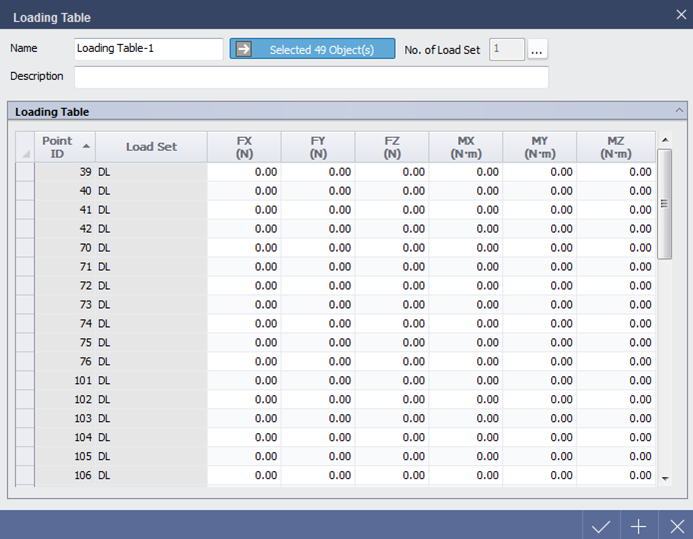Click the X cancel icon in footer
This screenshot has height=539, width=693.
[676, 526]
